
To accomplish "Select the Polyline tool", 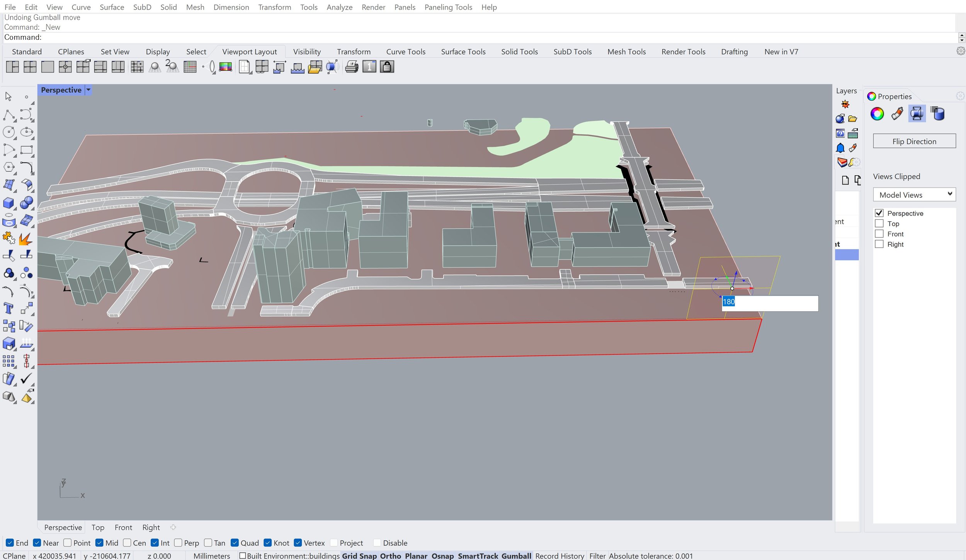I will click(9, 115).
